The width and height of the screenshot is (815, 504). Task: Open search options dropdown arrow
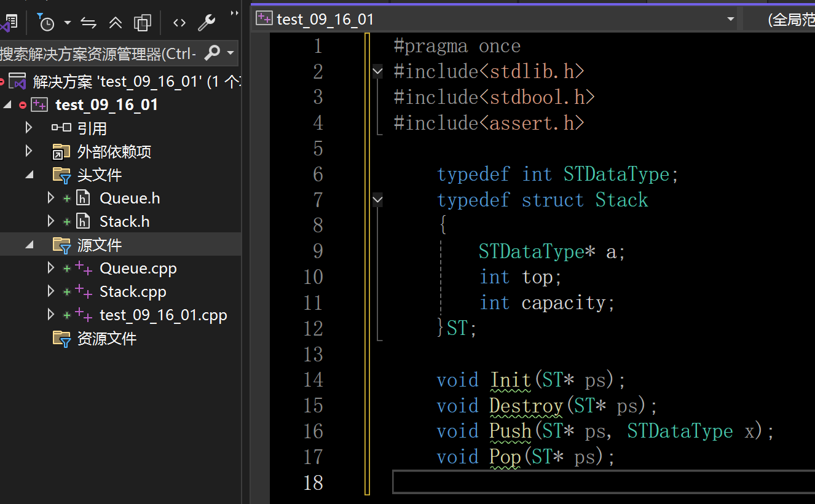[230, 53]
